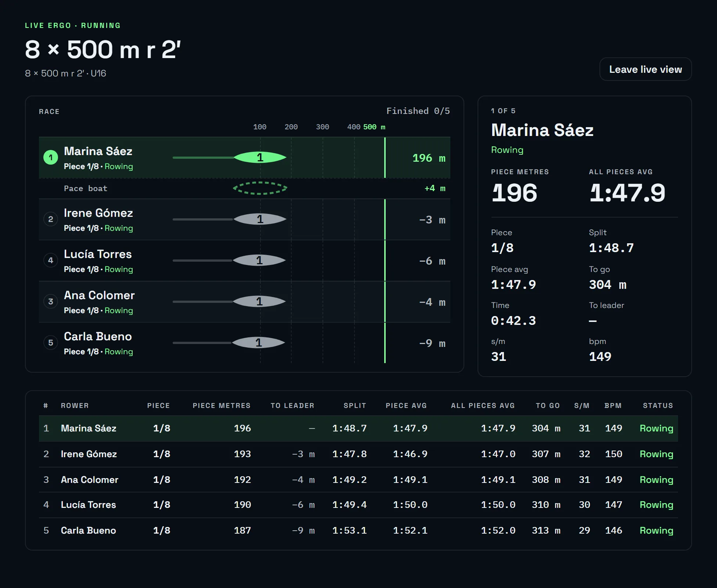Viewport: 717px width, 588px height.
Task: Select Marina Sáez's green boat marker
Action: [x=260, y=158]
